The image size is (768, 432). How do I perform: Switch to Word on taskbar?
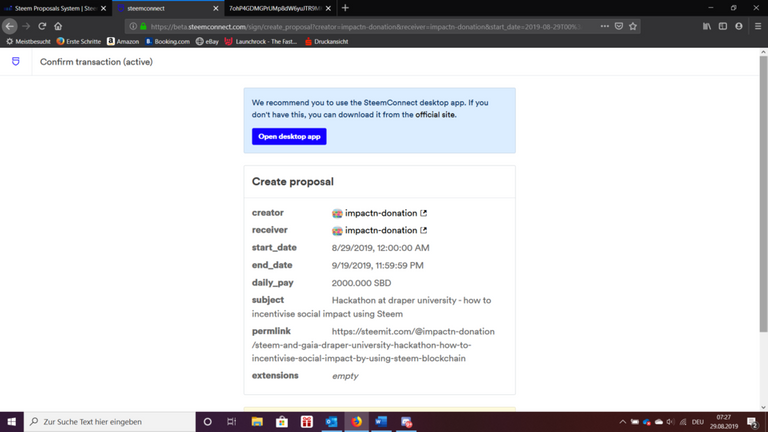coord(381,422)
